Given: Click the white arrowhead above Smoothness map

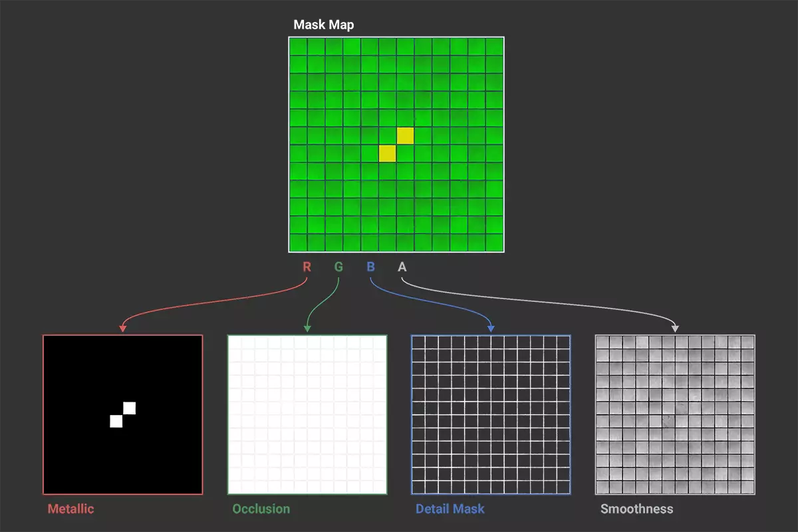Looking at the screenshot, I should coord(675,328).
